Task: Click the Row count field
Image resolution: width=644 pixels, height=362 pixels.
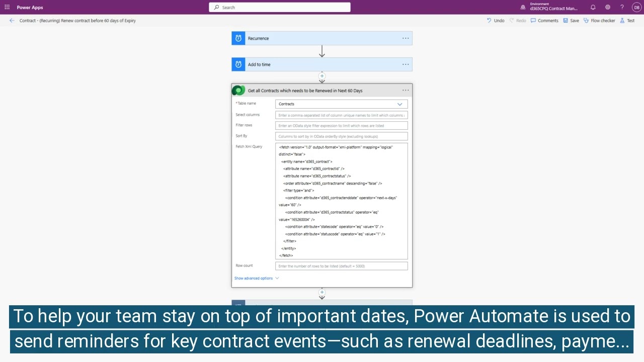Action: 342,266
